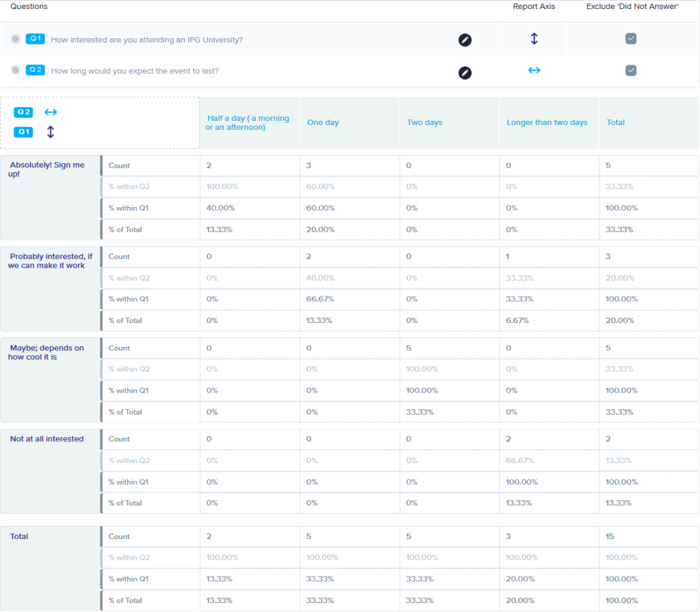
Task: Click Q1's vertical arrow in the crosstab header
Action: point(51,132)
